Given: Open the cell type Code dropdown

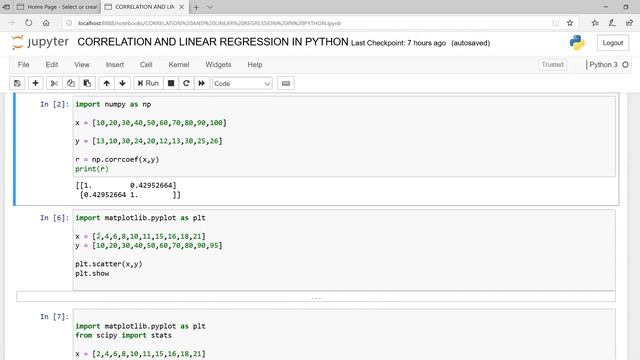Looking at the screenshot, I should tap(242, 83).
